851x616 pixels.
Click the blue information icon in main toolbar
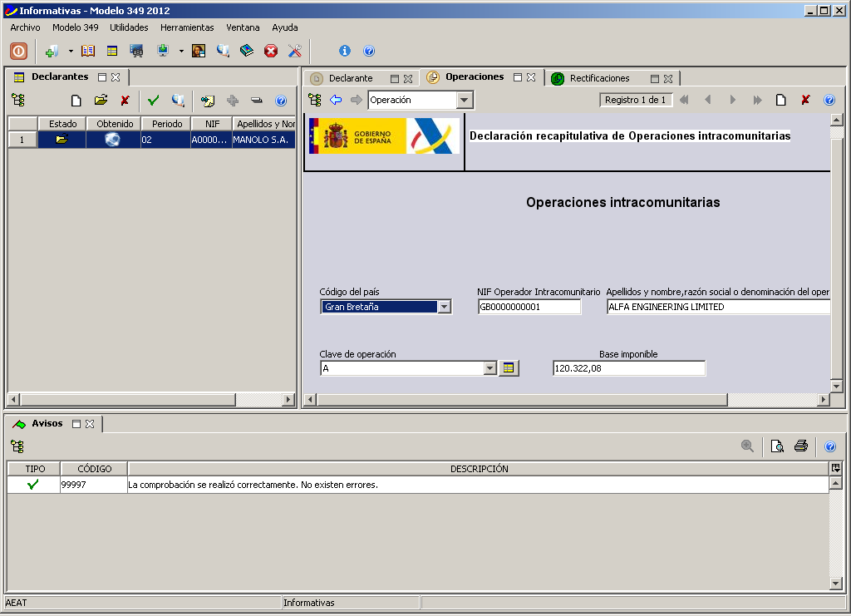click(344, 50)
